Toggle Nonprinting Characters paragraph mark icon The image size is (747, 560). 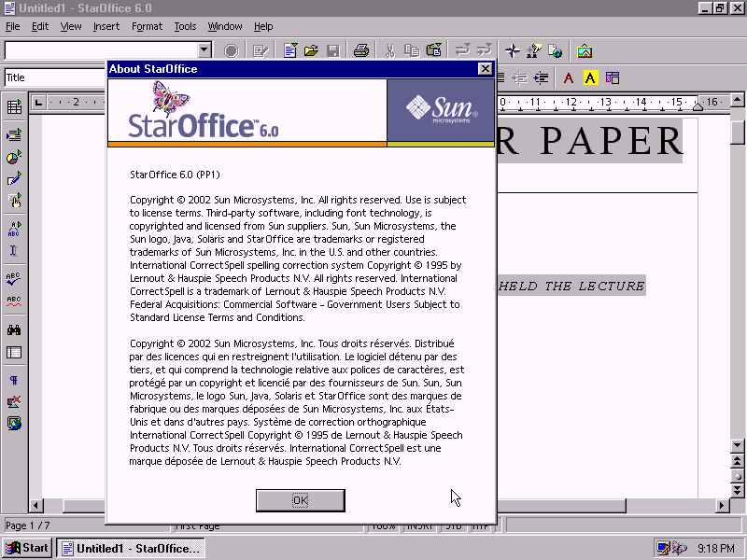14,380
